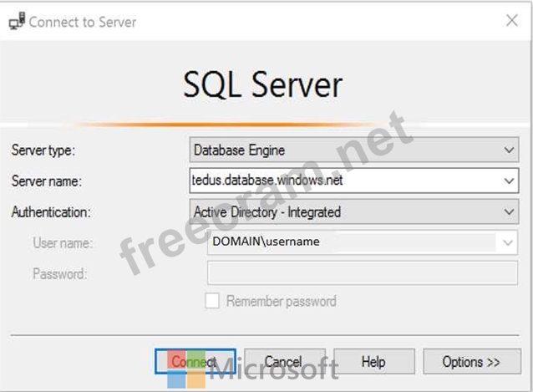
Task: Open the Server type dropdown arrow
Action: coord(510,150)
